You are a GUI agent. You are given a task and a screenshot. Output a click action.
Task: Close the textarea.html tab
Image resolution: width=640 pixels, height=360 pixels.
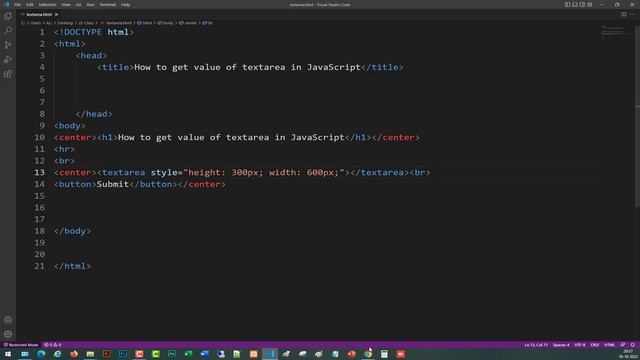(x=56, y=14)
